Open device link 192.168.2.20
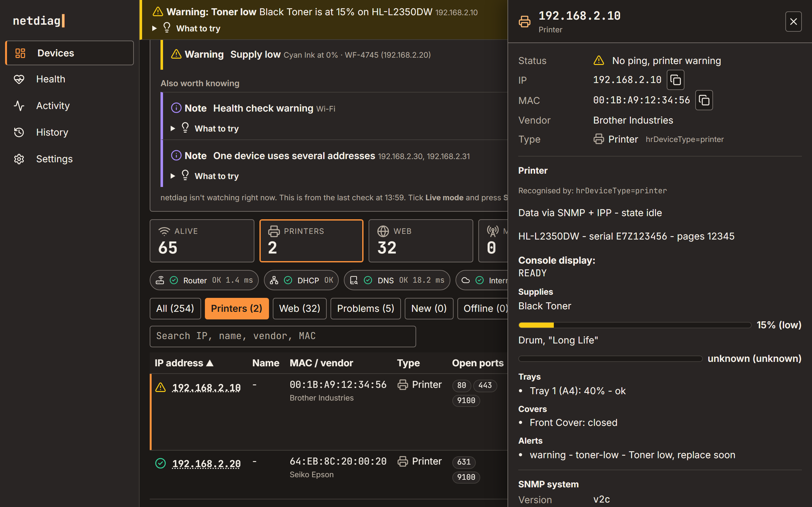 pos(206,464)
